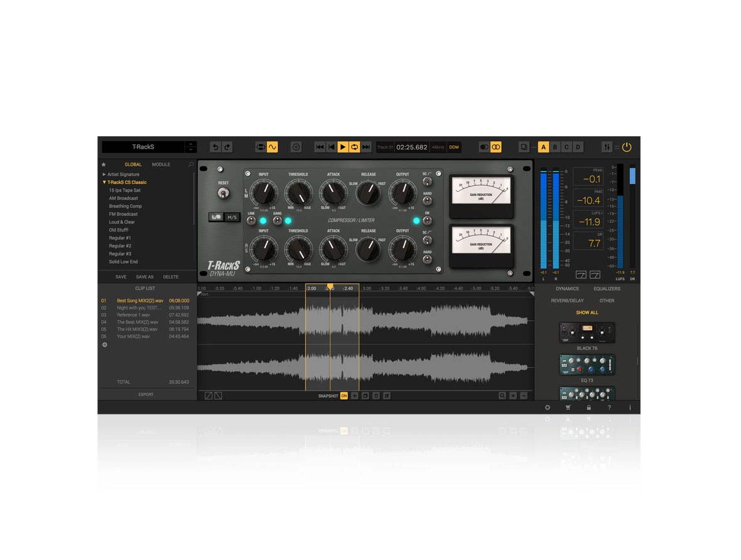
Task: Click the add clip plus icon
Action: click(105, 345)
